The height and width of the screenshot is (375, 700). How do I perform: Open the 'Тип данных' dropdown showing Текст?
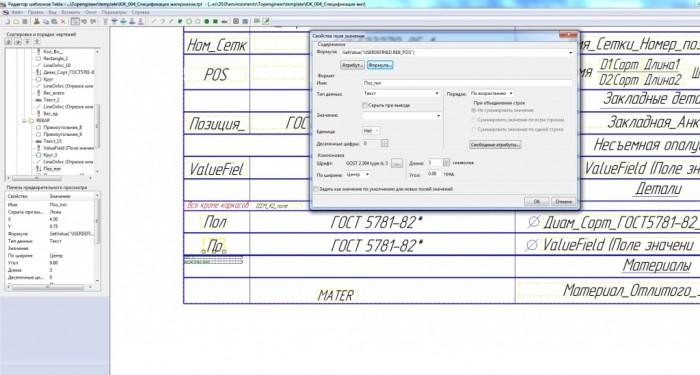pyautogui.click(x=401, y=93)
